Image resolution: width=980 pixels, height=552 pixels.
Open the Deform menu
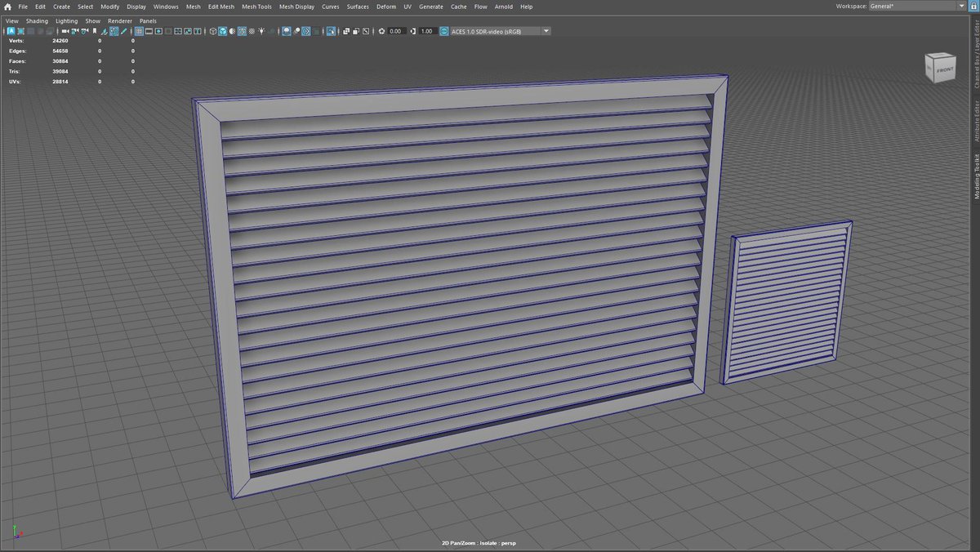click(x=386, y=7)
